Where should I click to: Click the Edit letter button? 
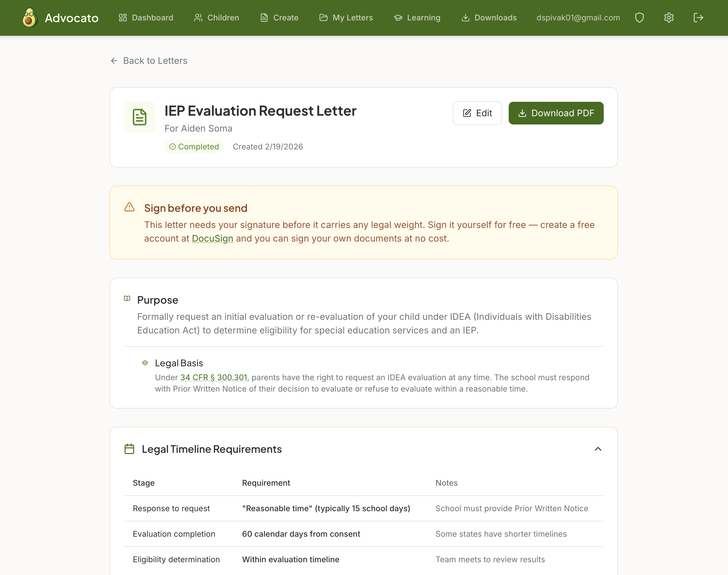[x=477, y=113]
